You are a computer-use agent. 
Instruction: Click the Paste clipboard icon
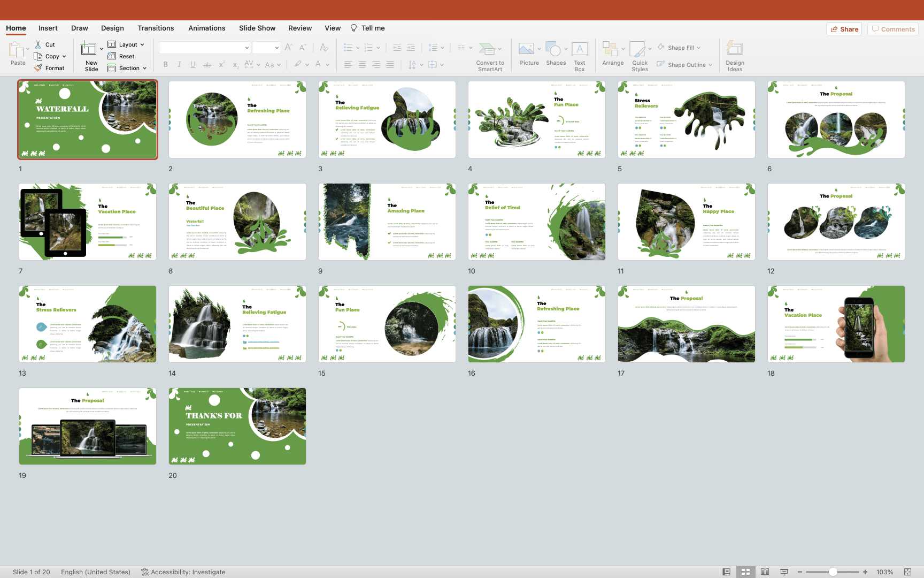(16, 50)
